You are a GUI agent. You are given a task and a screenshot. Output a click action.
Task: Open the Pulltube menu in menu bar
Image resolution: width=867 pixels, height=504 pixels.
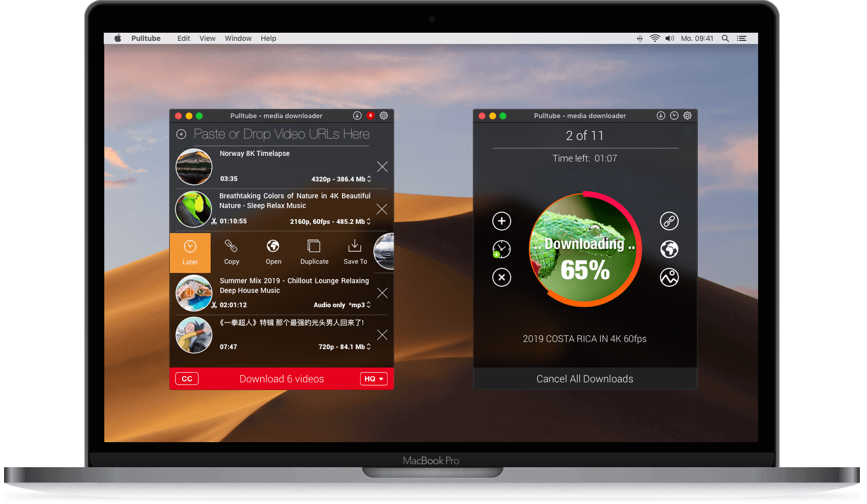pyautogui.click(x=146, y=38)
